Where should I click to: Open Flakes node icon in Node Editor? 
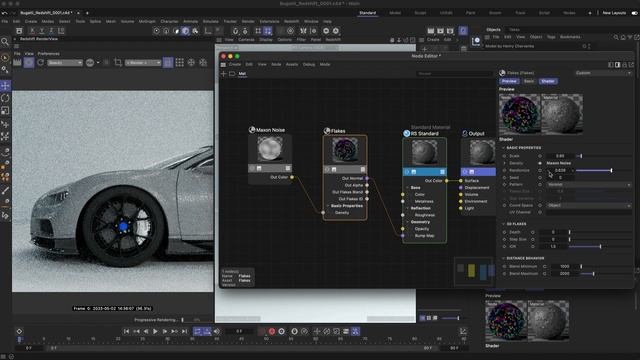327,131
